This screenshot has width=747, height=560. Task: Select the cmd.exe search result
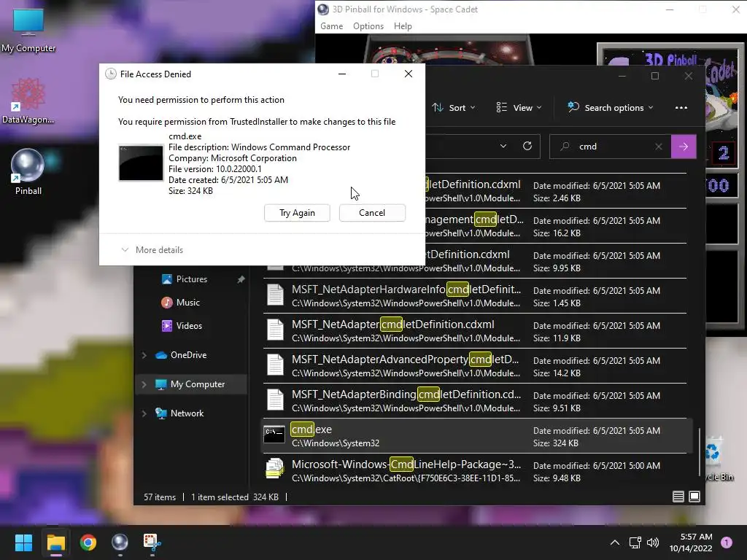(477, 436)
